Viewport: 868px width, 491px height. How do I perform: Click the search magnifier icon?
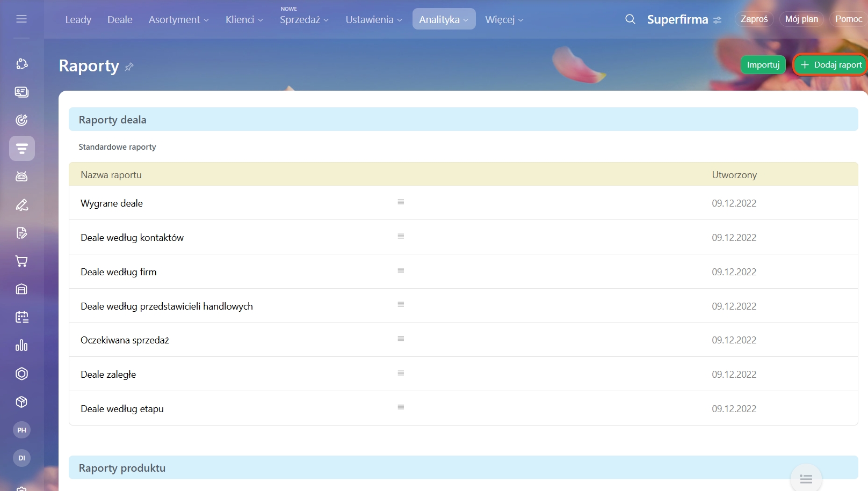[630, 19]
